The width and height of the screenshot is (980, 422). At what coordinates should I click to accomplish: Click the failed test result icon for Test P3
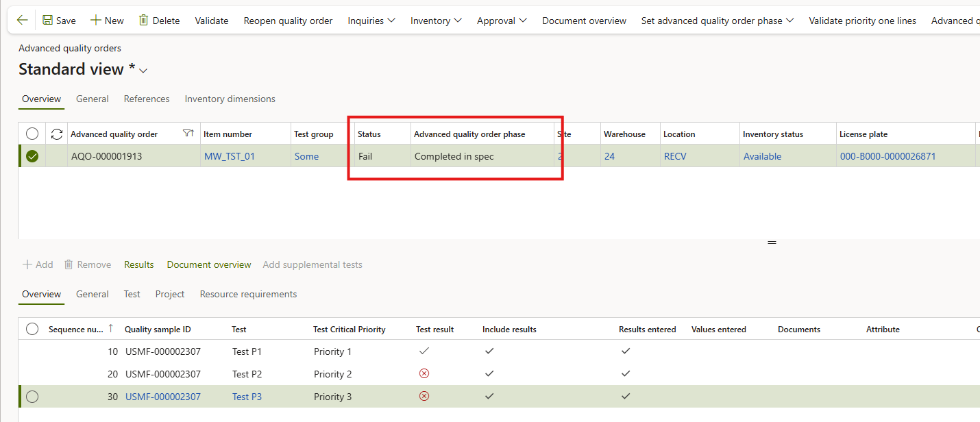tap(424, 396)
